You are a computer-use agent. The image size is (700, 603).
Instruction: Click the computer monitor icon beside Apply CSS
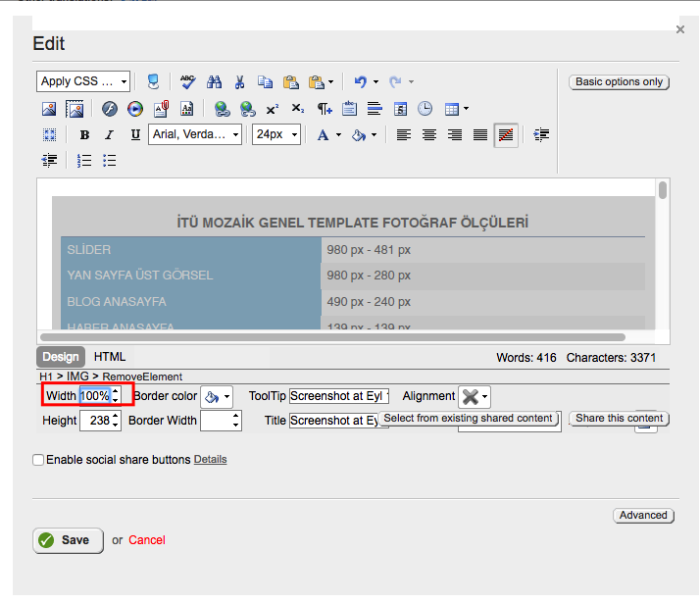click(x=153, y=81)
